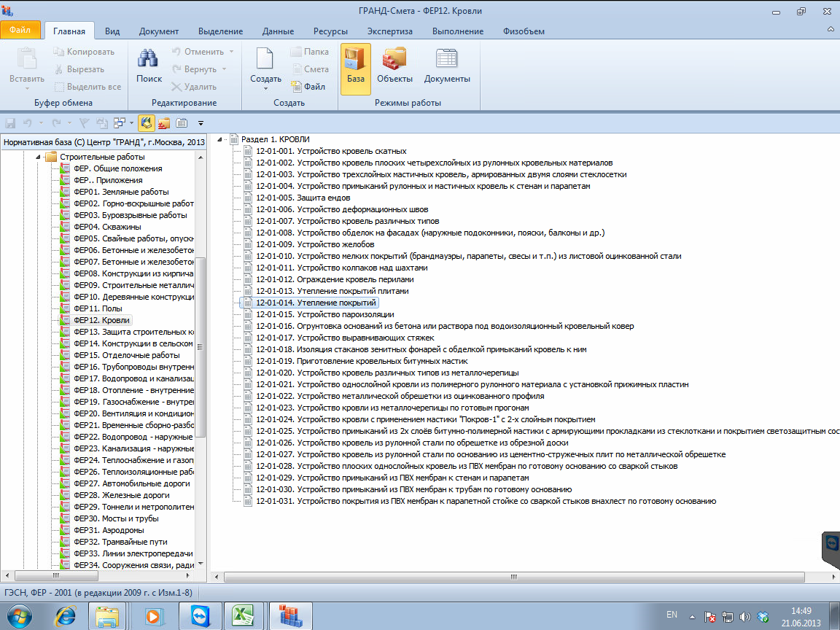The height and width of the screenshot is (630, 840).
Task: Switch to the Экспертиза ribbon tab
Action: click(x=389, y=31)
